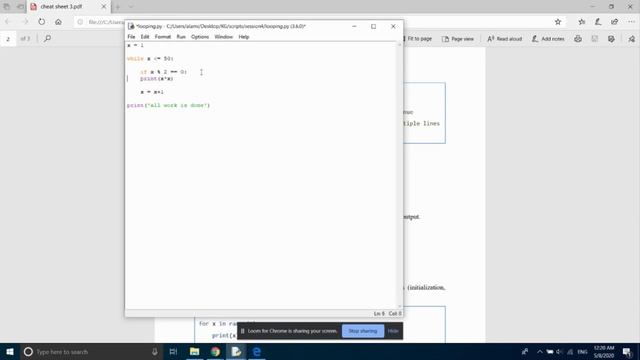Click the 'while x <= 50:' code line

[x=150, y=59]
